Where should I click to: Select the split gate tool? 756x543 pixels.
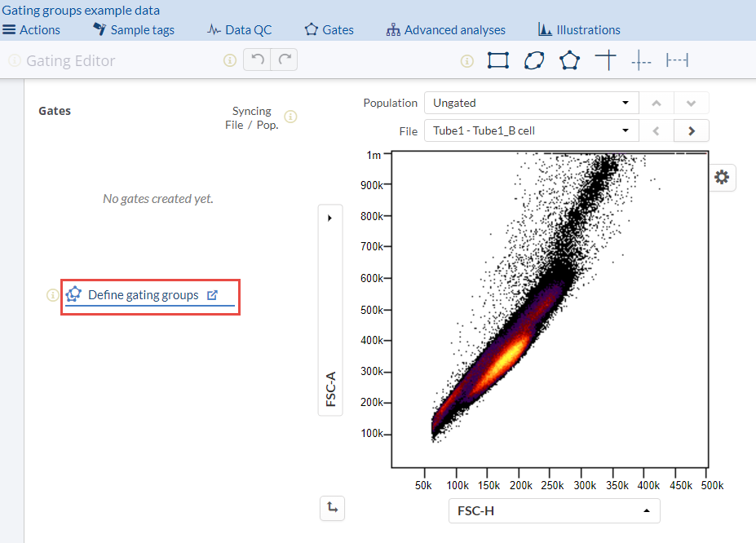coord(642,61)
